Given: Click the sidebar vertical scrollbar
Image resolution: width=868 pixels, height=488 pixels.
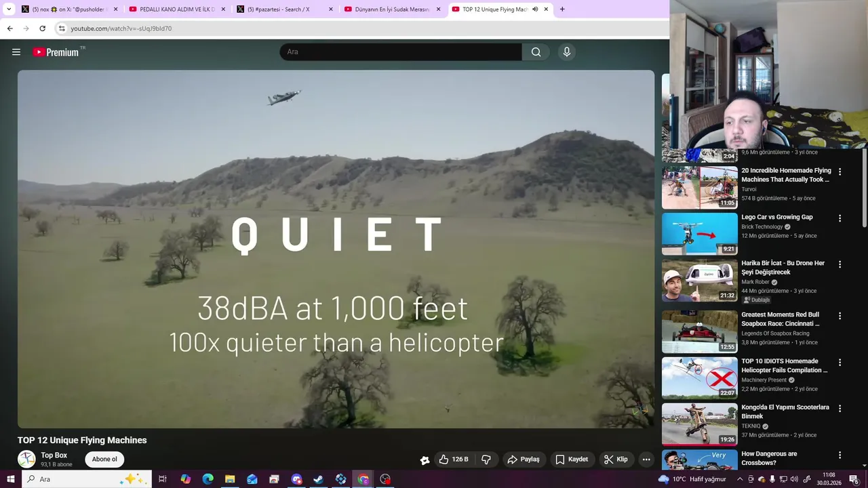Looking at the screenshot, I should 865,188.
